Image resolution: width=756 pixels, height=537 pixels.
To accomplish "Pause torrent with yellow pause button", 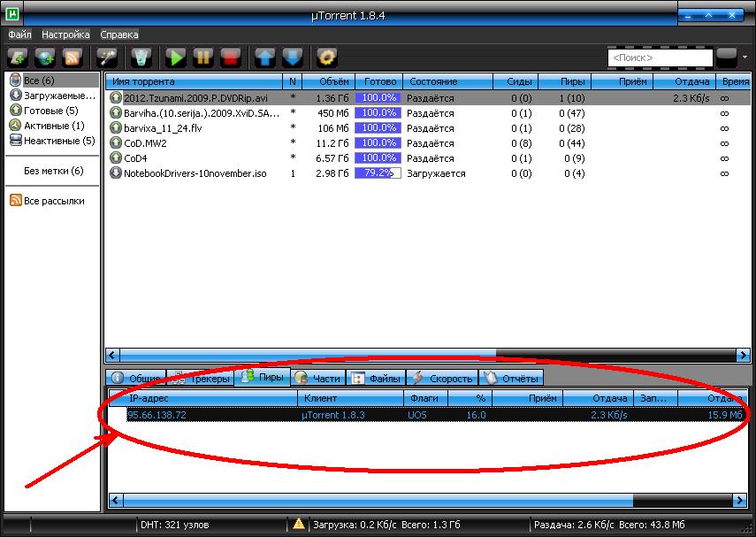I will pyautogui.click(x=203, y=58).
